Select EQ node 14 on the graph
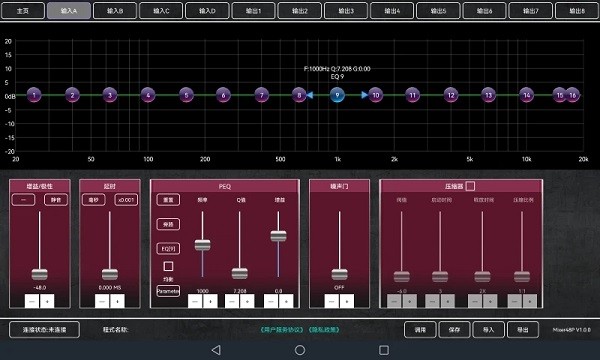The image size is (600, 360). pyautogui.click(x=527, y=95)
